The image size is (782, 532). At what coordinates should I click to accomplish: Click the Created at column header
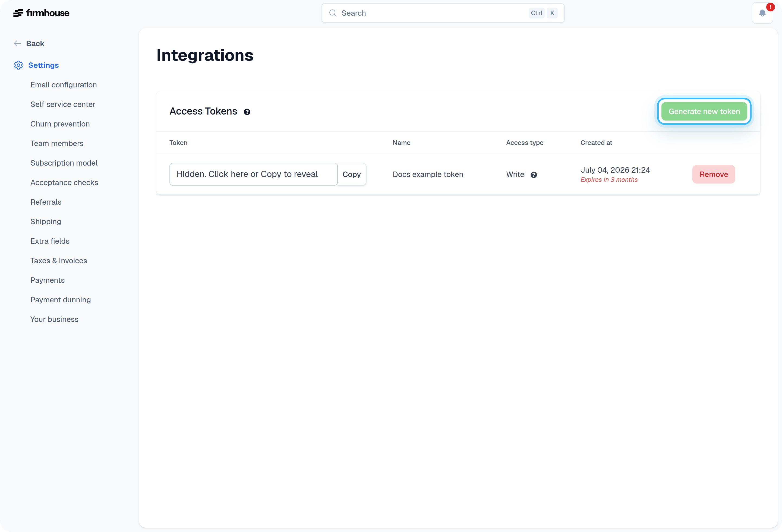[x=596, y=142]
